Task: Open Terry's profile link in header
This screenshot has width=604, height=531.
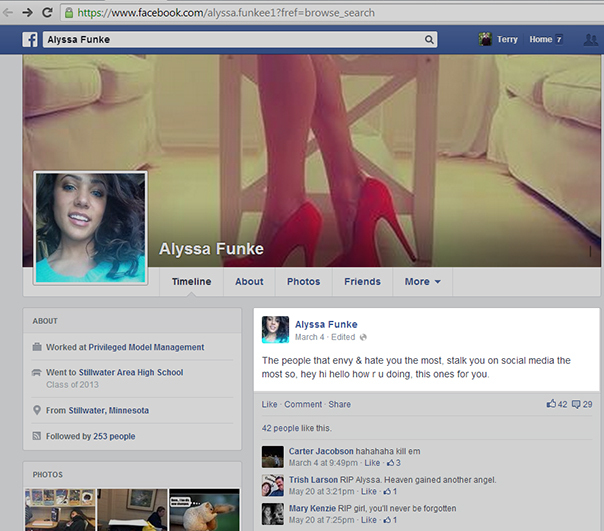Action: (x=499, y=39)
